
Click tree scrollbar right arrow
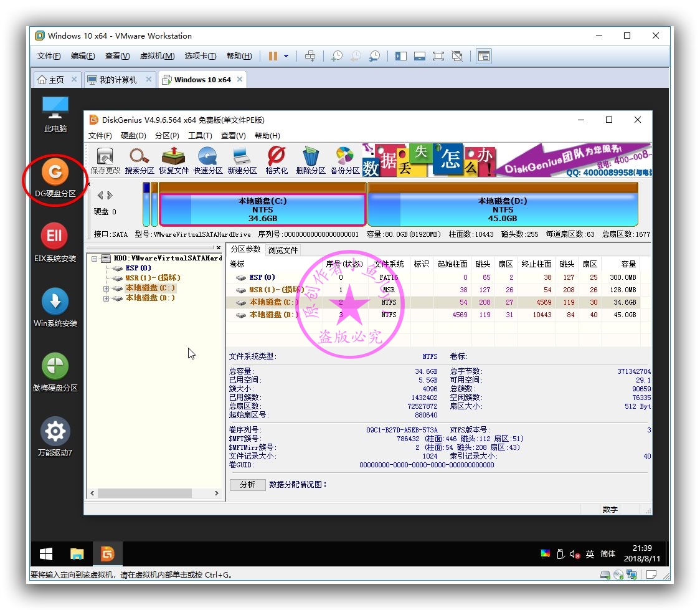(x=217, y=493)
